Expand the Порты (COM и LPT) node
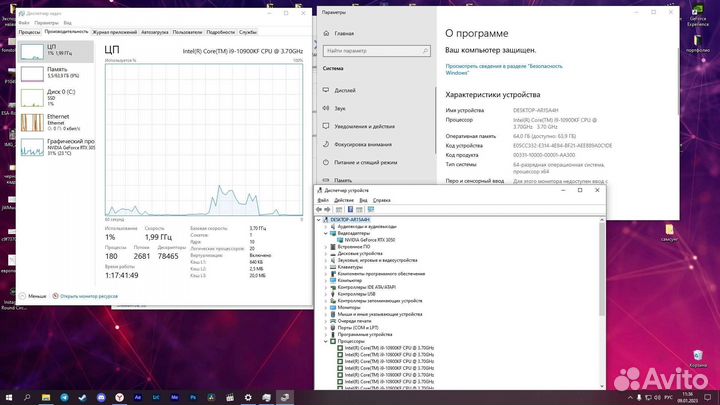The width and height of the screenshot is (720, 405). coord(326,328)
